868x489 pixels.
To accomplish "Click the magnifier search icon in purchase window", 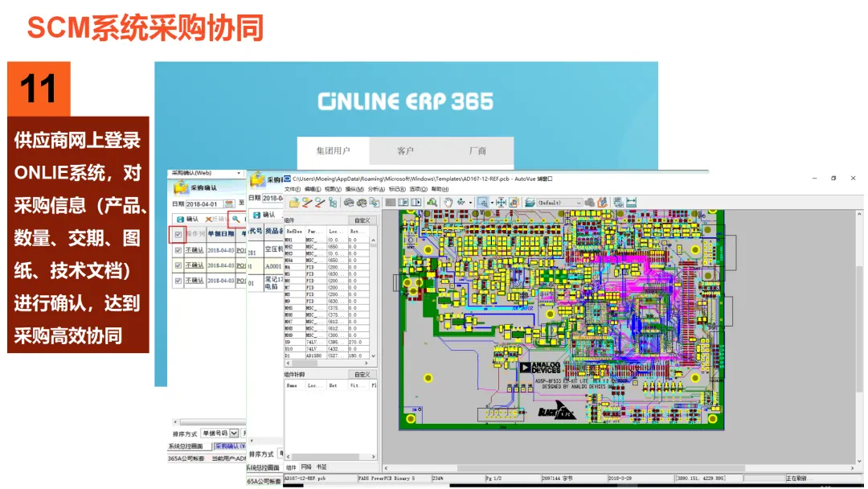I will click(235, 220).
